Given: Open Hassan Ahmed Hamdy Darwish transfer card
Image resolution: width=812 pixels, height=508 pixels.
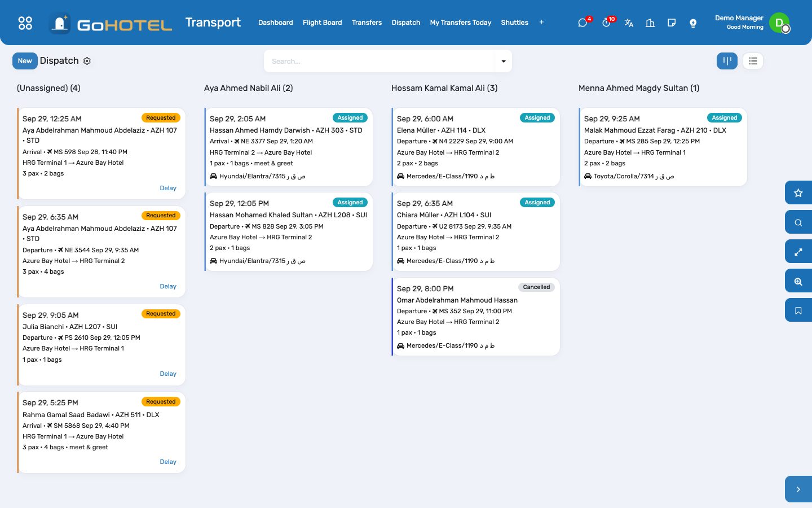Looking at the screenshot, I should (x=288, y=147).
